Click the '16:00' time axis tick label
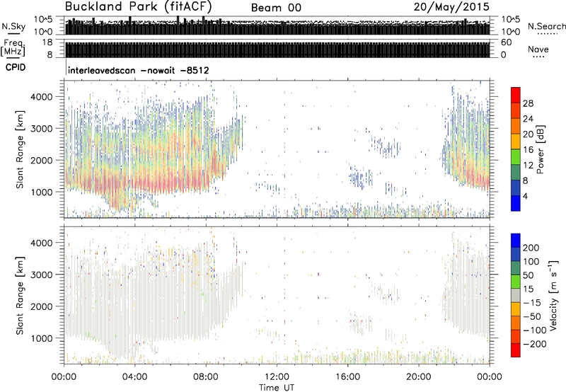 click(347, 377)
